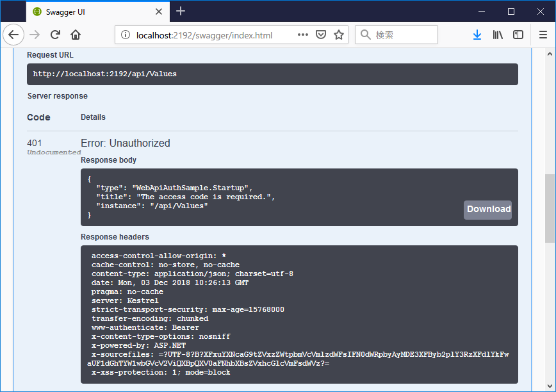556x392 pixels.
Task: Download the 401 response body
Action: click(x=487, y=209)
